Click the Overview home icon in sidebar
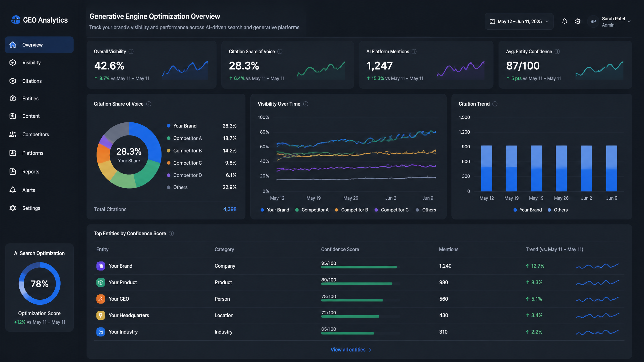 click(x=13, y=45)
